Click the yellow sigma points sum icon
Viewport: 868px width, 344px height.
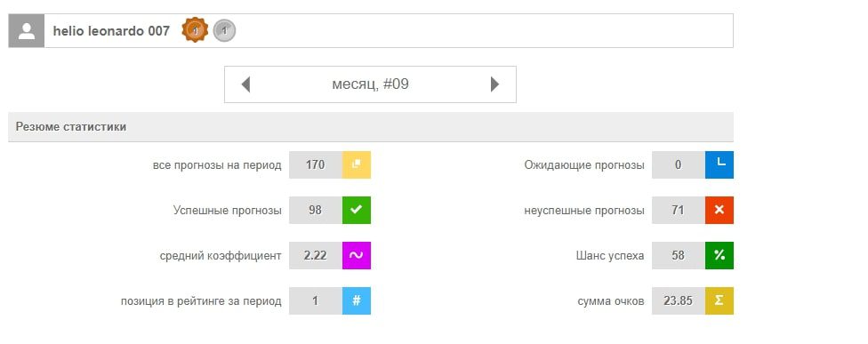coord(719,300)
